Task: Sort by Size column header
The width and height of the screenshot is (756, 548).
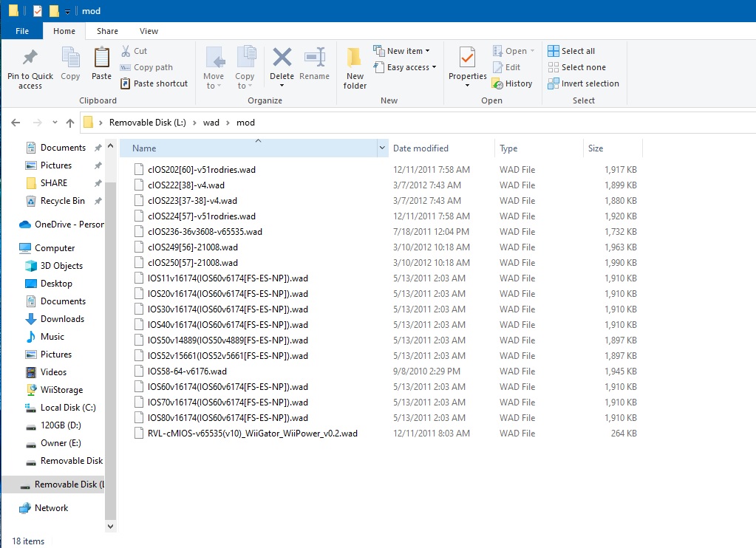Action: point(613,148)
